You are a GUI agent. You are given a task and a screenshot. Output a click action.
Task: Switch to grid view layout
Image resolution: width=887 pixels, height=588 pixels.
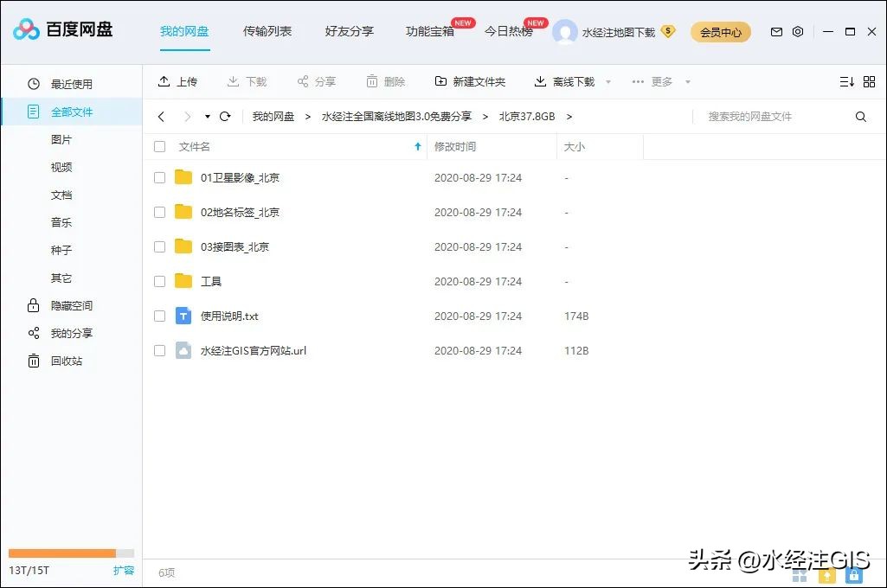(870, 81)
